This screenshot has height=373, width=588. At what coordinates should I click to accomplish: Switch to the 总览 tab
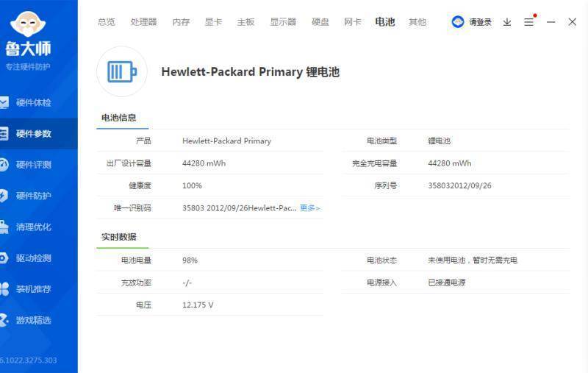point(107,22)
